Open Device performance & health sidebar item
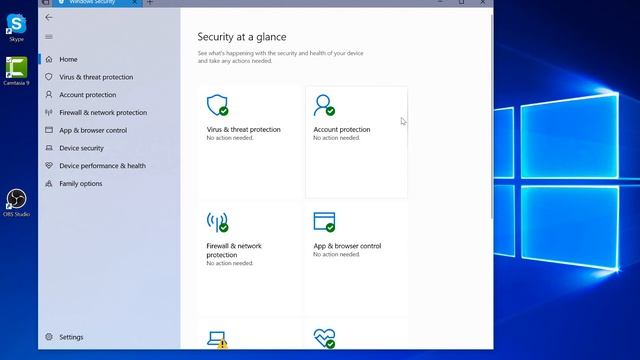The width and height of the screenshot is (640, 360). tap(102, 166)
